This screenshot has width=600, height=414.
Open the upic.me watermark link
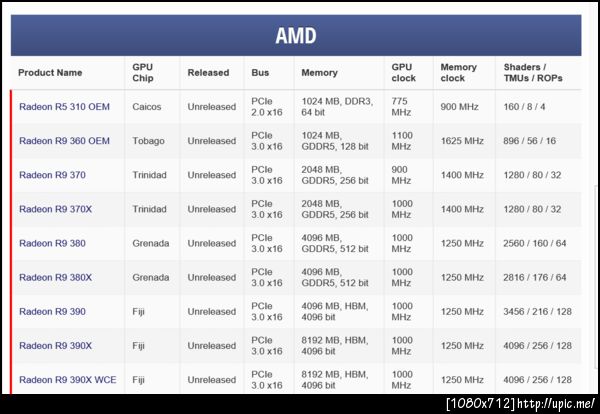pos(521,402)
